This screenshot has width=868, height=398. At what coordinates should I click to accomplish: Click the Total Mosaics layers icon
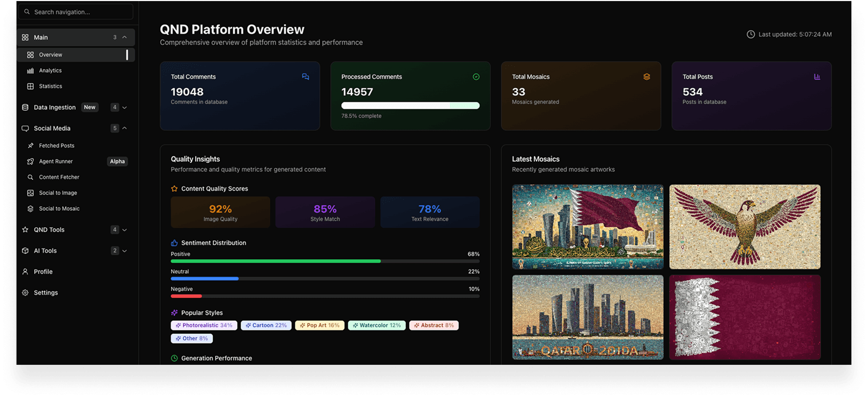(x=647, y=77)
